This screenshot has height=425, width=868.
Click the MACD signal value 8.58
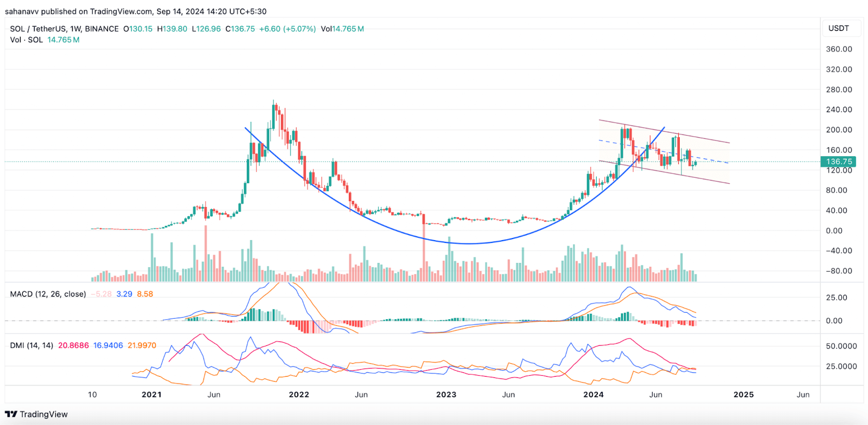click(145, 294)
